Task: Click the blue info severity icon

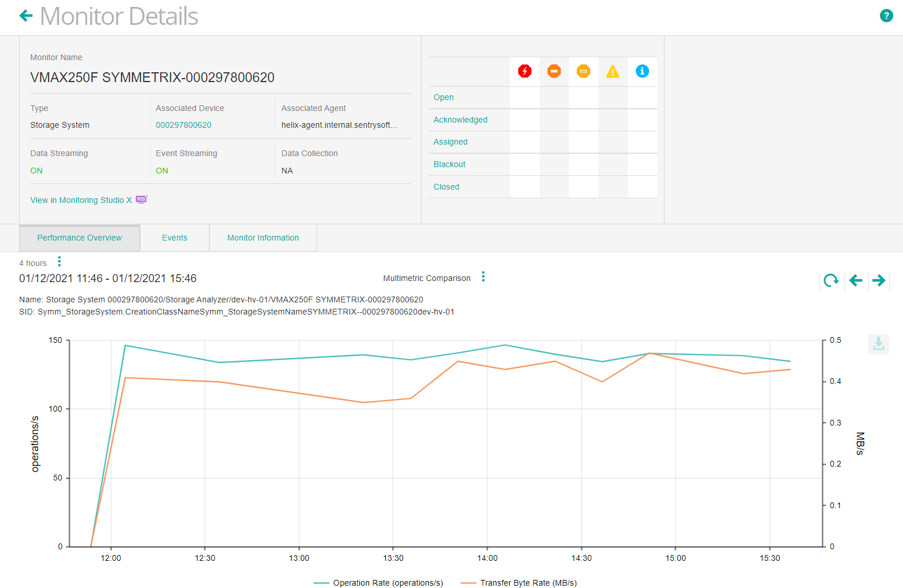Action: point(642,71)
